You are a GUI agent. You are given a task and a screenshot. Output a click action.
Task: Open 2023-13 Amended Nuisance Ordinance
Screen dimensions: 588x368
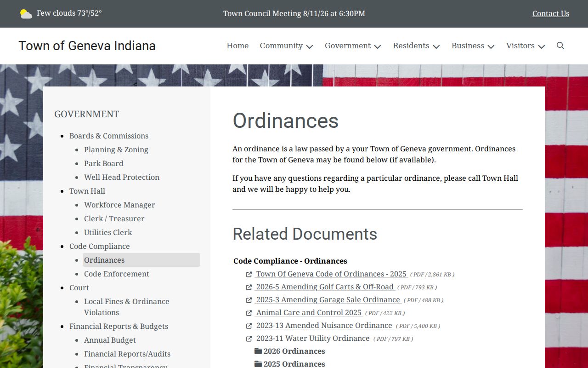(324, 325)
